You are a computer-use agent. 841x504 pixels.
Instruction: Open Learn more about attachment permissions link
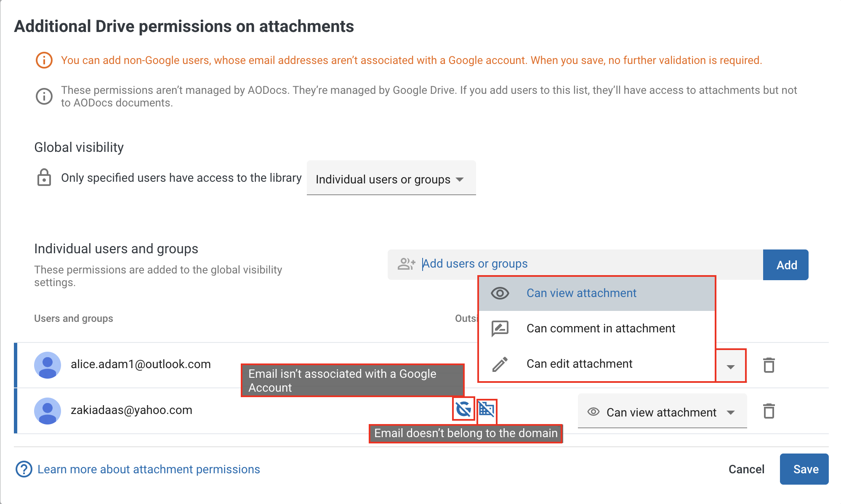[149, 469]
